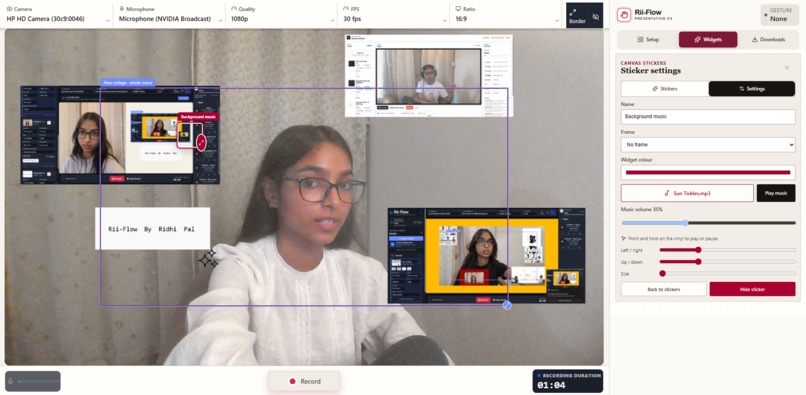Click the microphone icon beside Microphone label
The height and width of the screenshot is (395, 806).
(121, 9)
